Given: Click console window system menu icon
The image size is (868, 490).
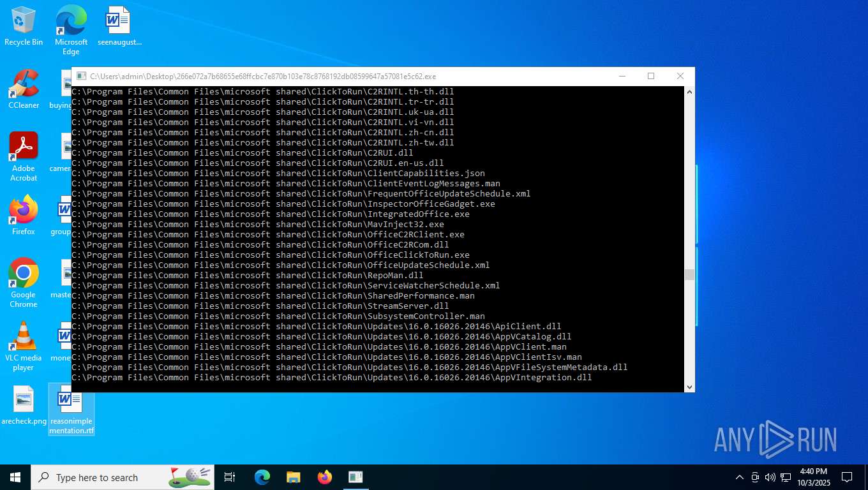Looking at the screenshot, I should (80, 77).
